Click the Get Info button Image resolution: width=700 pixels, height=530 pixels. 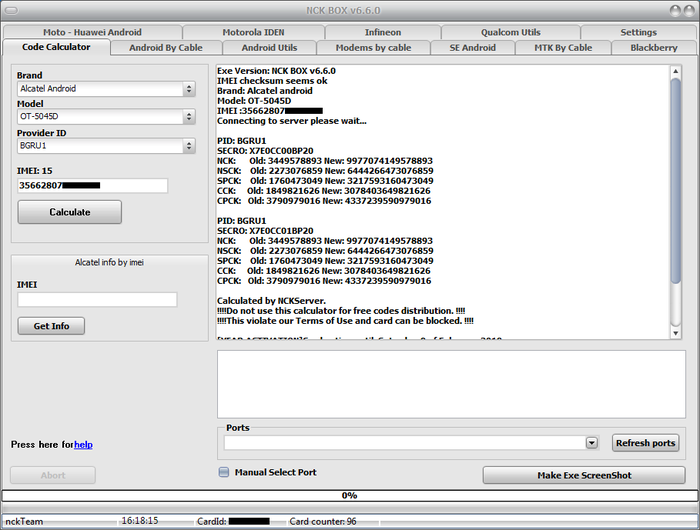pos(51,326)
